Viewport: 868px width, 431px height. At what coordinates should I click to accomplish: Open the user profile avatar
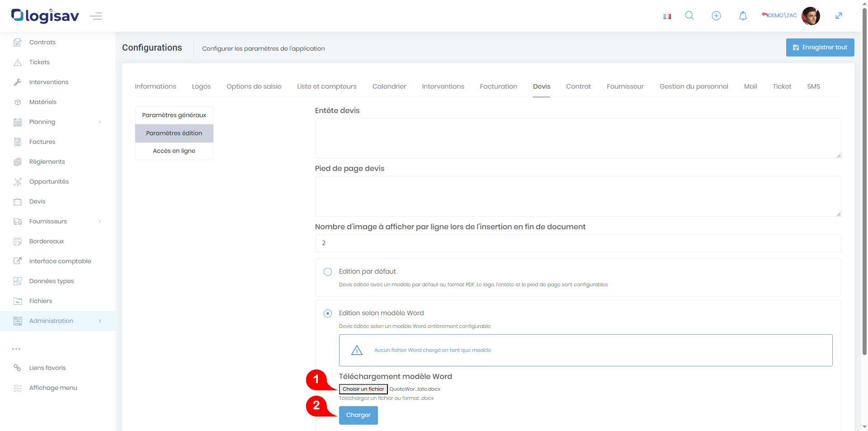[810, 16]
